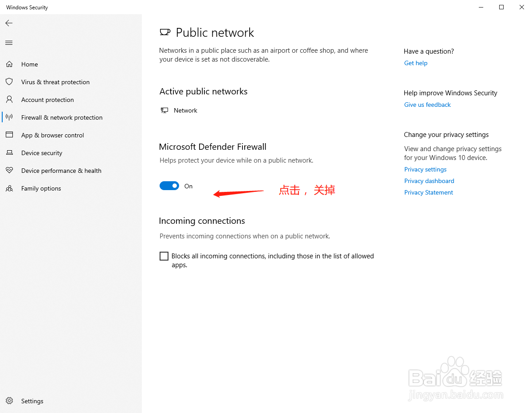Click the Home house icon
532x413 pixels.
coord(9,64)
